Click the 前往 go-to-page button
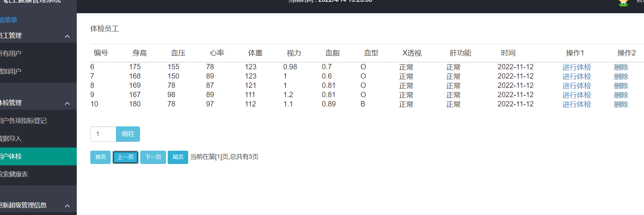Screen dimensions: 644x215 pos(128,134)
